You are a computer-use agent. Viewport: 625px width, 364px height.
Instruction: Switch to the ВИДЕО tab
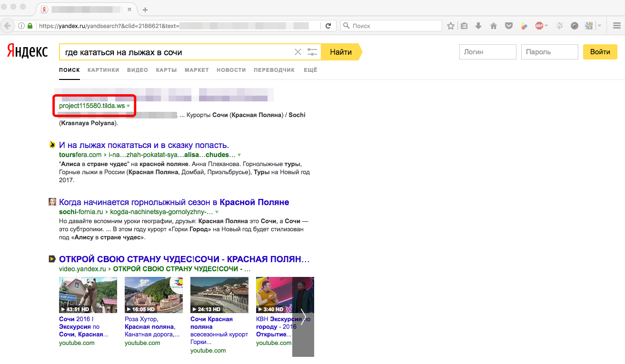tap(138, 70)
